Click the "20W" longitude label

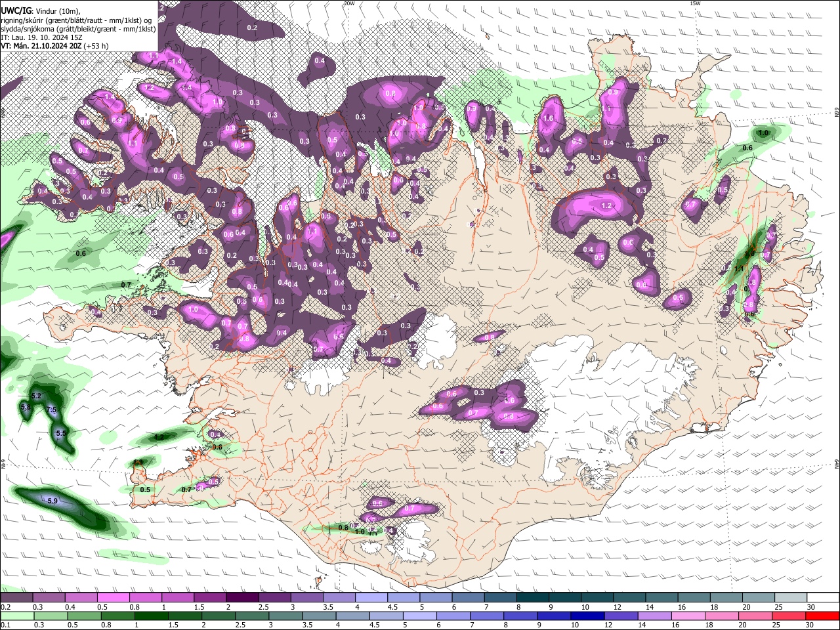click(x=349, y=3)
